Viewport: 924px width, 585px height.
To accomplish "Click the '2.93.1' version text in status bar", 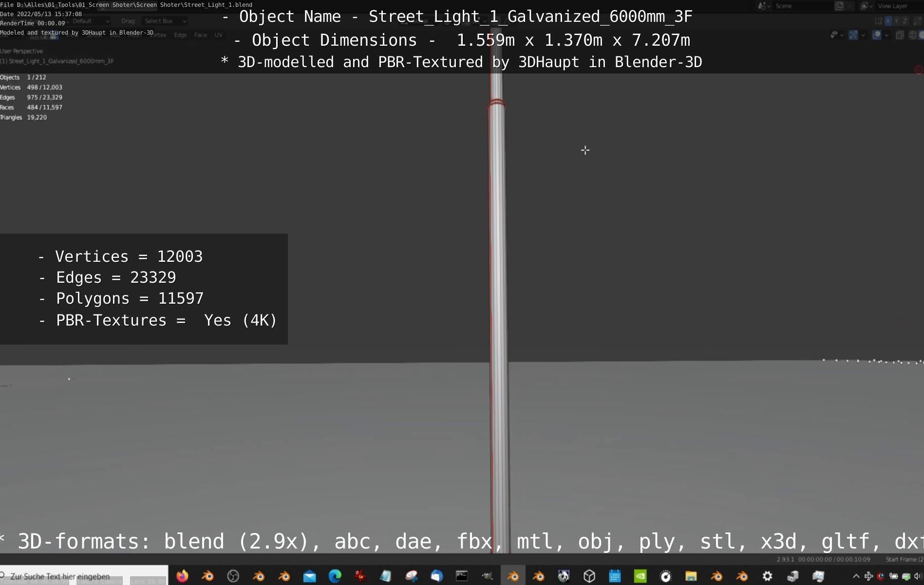I will [785, 560].
